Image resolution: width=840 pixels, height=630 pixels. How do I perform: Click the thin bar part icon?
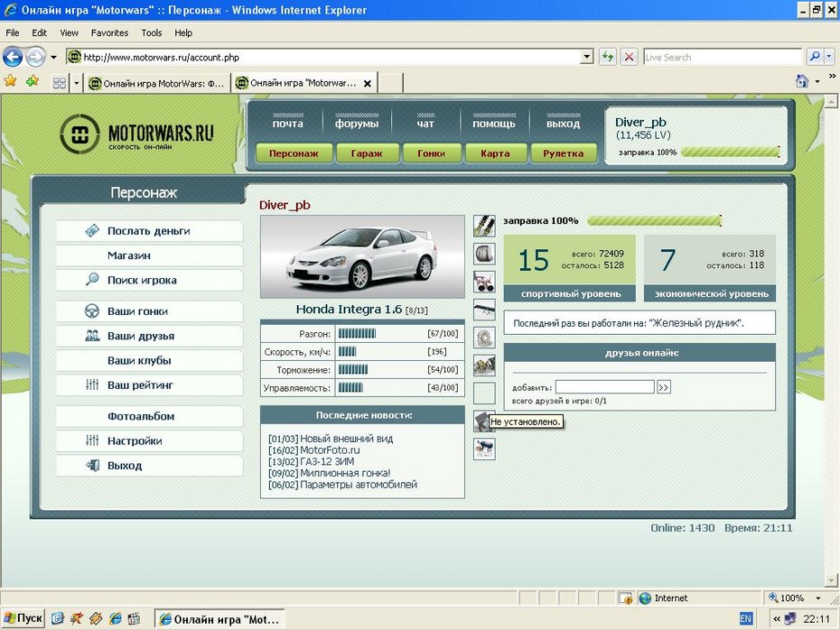[x=484, y=310]
